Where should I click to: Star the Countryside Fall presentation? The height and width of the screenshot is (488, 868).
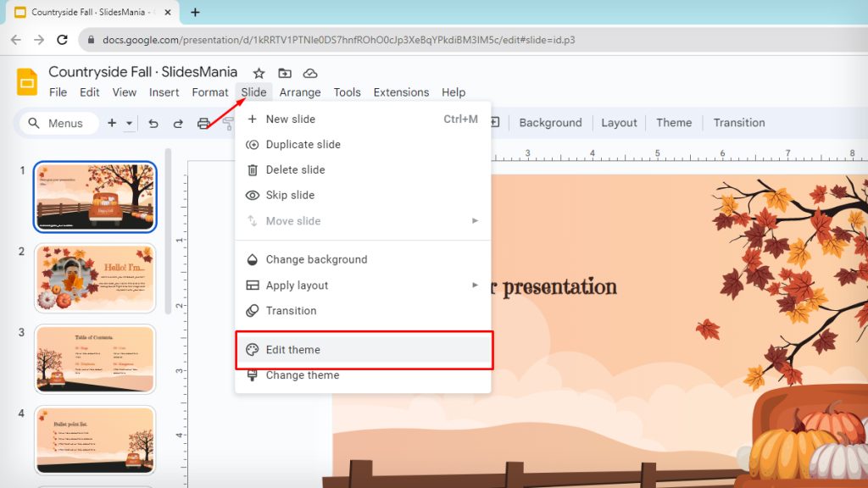pos(259,73)
